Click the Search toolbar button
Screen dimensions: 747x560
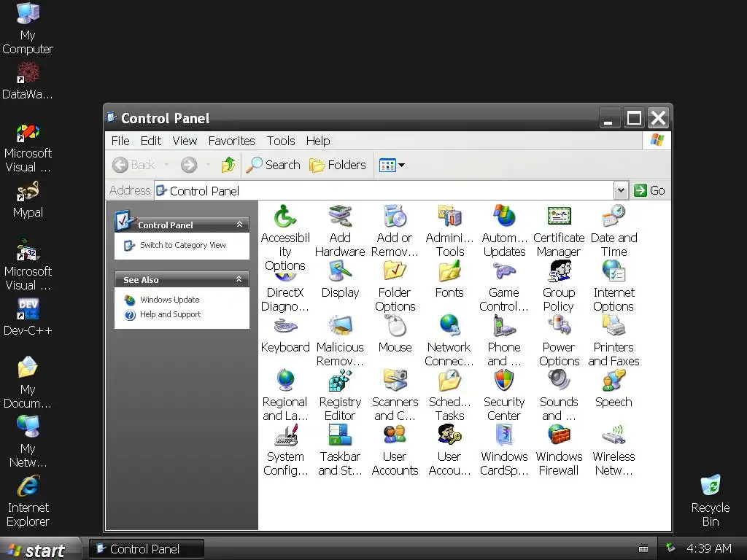pyautogui.click(x=274, y=166)
